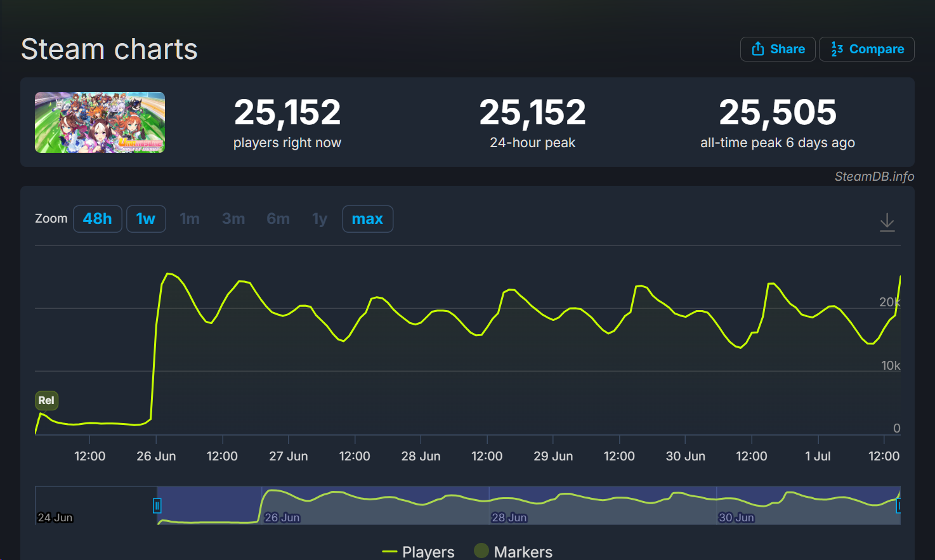Click the Steam charts heading
The width and height of the screenshot is (935, 560).
(109, 49)
